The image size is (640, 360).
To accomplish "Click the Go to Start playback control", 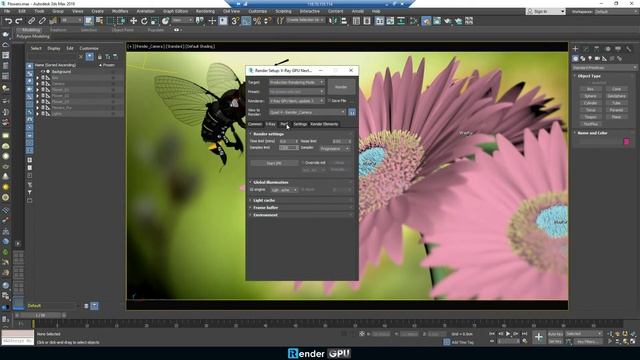I will tap(492, 334).
